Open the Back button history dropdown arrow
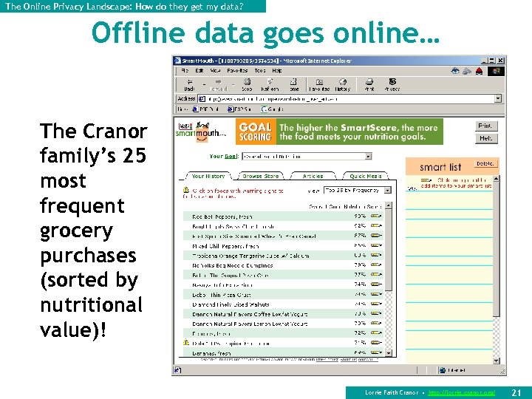The width and height of the screenshot is (532, 399). tap(204, 85)
